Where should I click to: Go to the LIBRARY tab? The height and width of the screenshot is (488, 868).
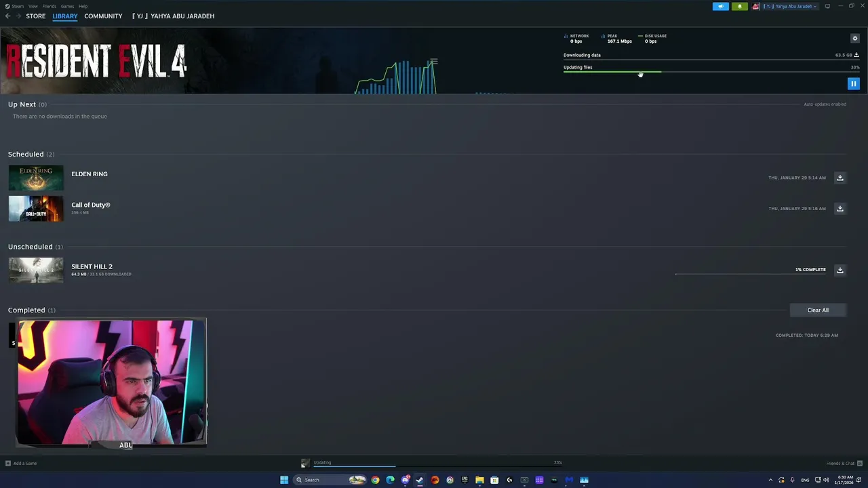pos(65,16)
